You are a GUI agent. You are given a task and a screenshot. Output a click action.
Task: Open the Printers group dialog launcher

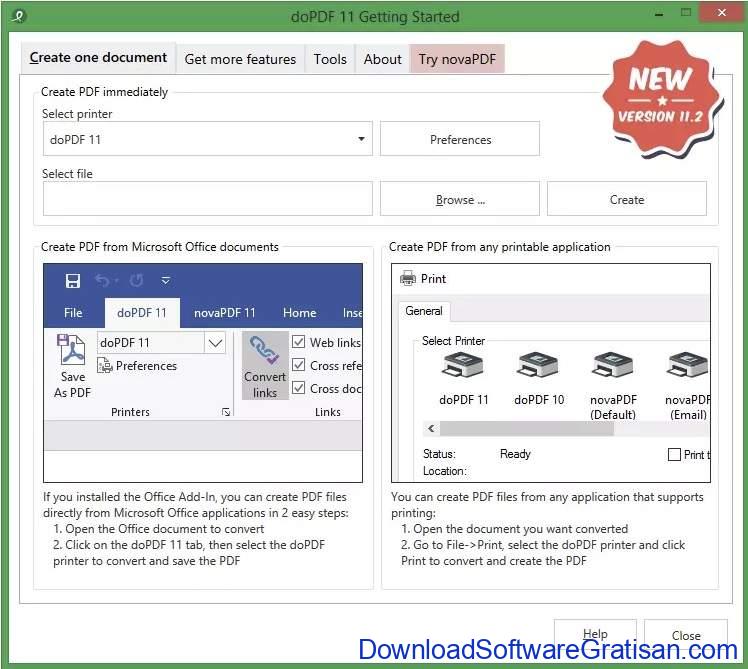(226, 412)
